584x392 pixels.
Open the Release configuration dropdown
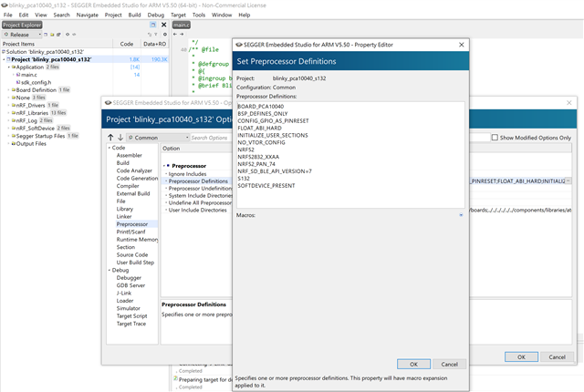pos(22,35)
